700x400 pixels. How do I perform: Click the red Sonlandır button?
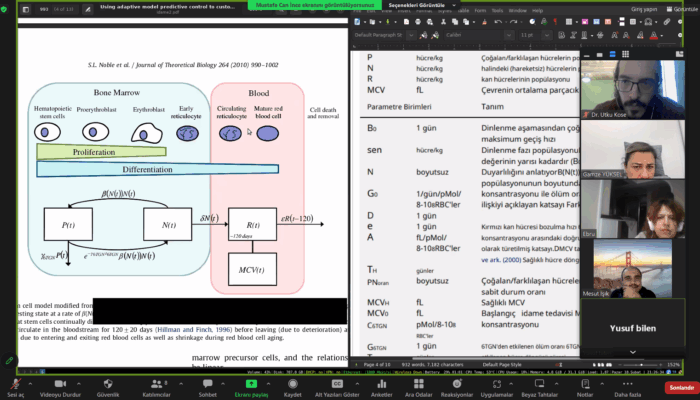(x=680, y=386)
